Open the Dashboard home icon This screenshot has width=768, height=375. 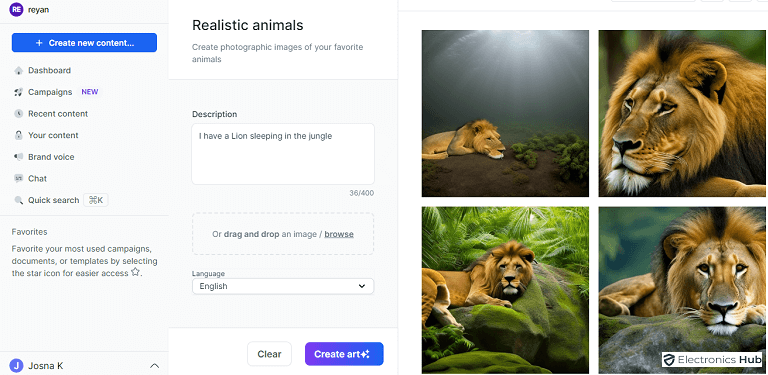pyautogui.click(x=19, y=70)
